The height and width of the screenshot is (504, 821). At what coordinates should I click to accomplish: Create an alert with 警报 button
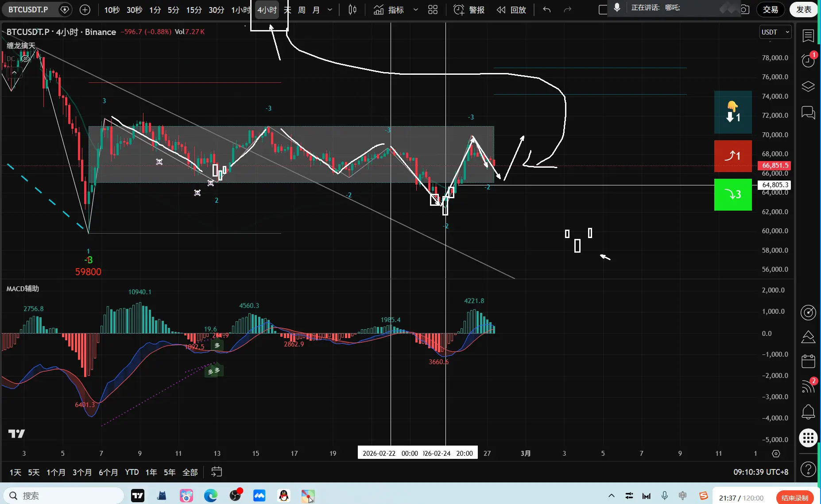click(469, 10)
